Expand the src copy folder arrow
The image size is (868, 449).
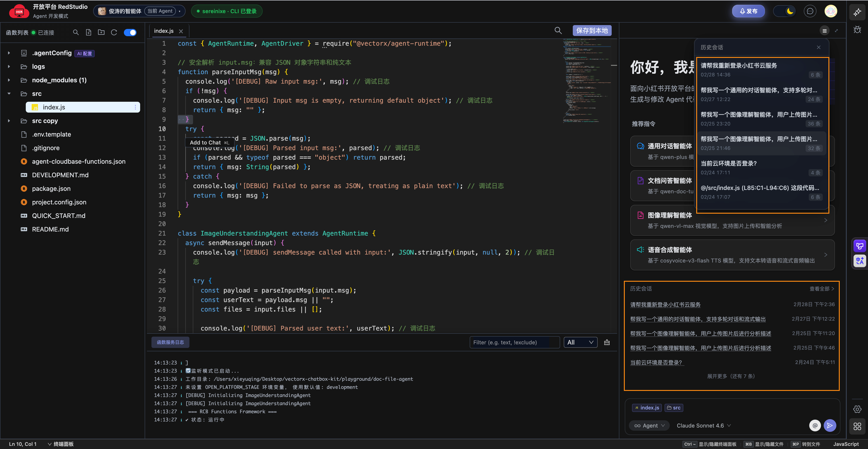[9, 121]
